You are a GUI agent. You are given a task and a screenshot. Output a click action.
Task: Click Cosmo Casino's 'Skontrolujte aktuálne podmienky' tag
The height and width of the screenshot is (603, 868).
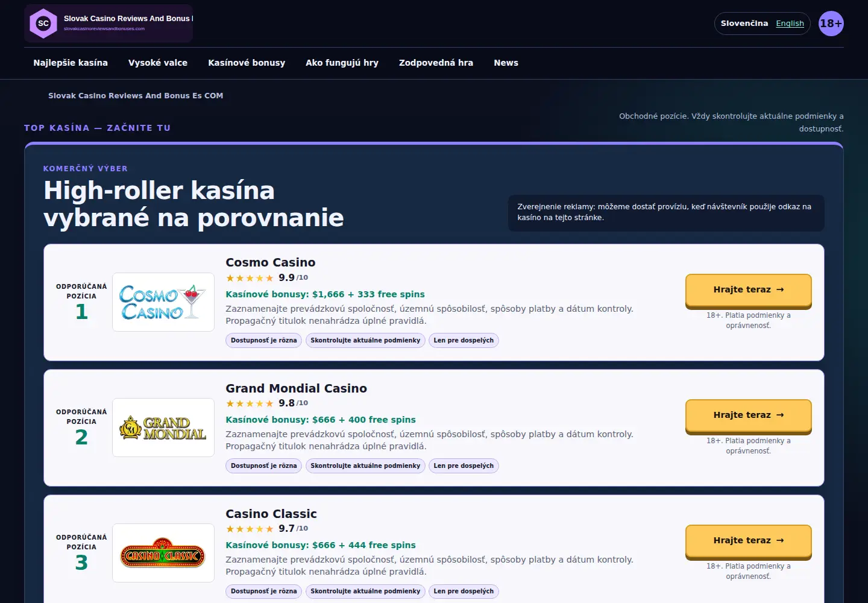pyautogui.click(x=365, y=341)
